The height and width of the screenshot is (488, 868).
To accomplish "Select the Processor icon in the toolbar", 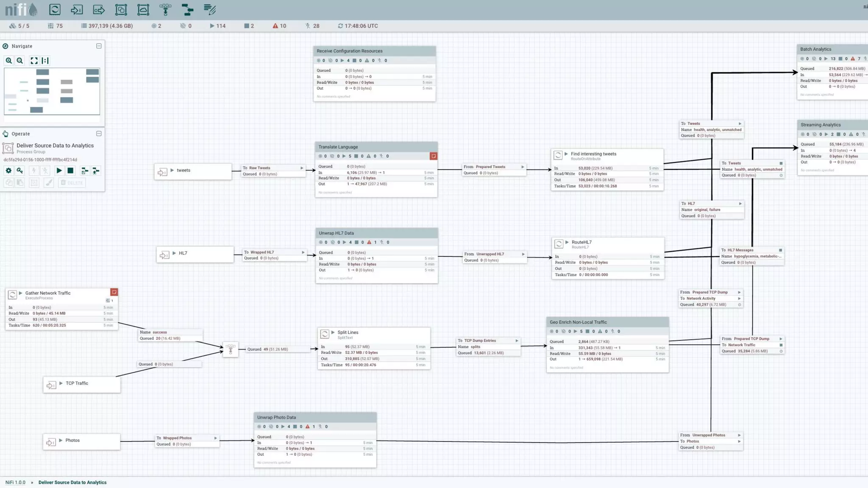I will pyautogui.click(x=55, y=9).
